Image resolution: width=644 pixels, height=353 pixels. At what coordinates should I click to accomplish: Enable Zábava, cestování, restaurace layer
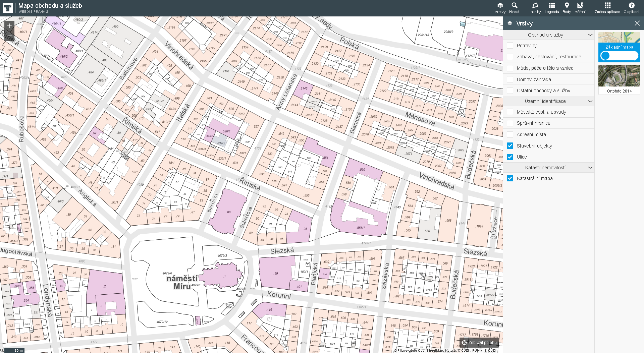coord(510,57)
